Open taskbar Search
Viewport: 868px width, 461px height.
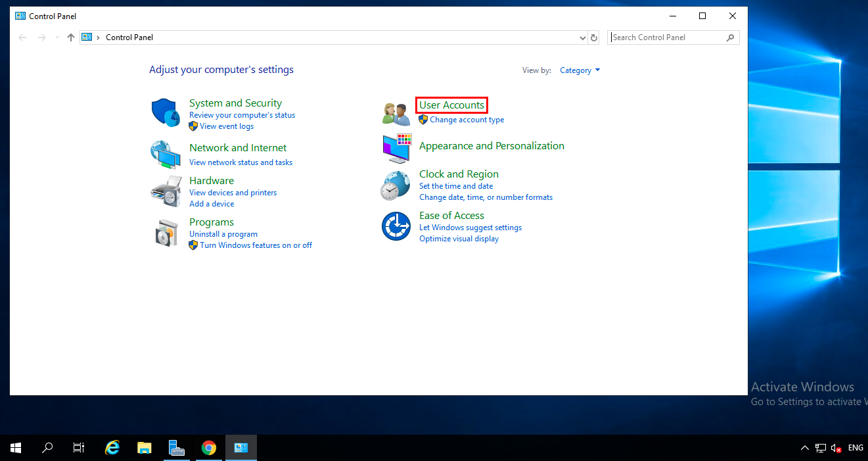click(x=47, y=448)
